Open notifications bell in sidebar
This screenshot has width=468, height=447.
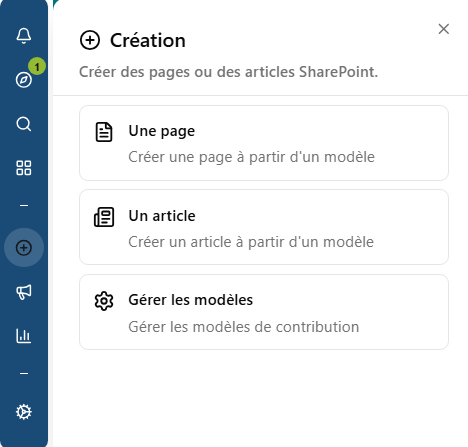[24, 36]
